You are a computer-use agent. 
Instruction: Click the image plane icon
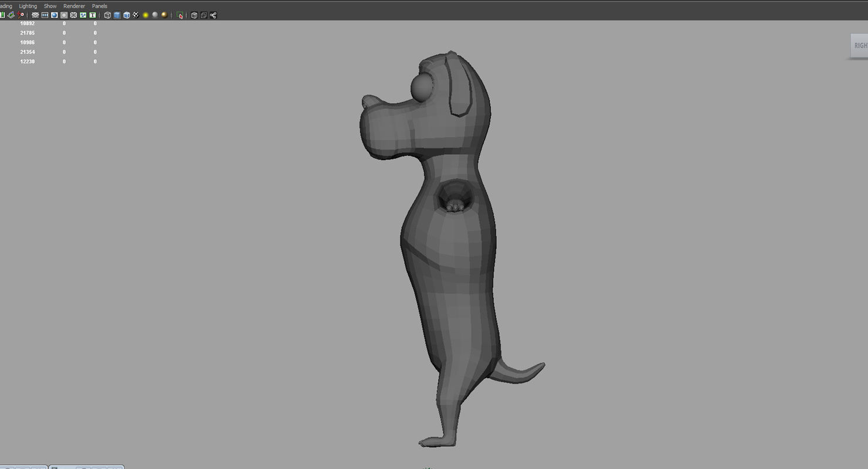(x=11, y=15)
